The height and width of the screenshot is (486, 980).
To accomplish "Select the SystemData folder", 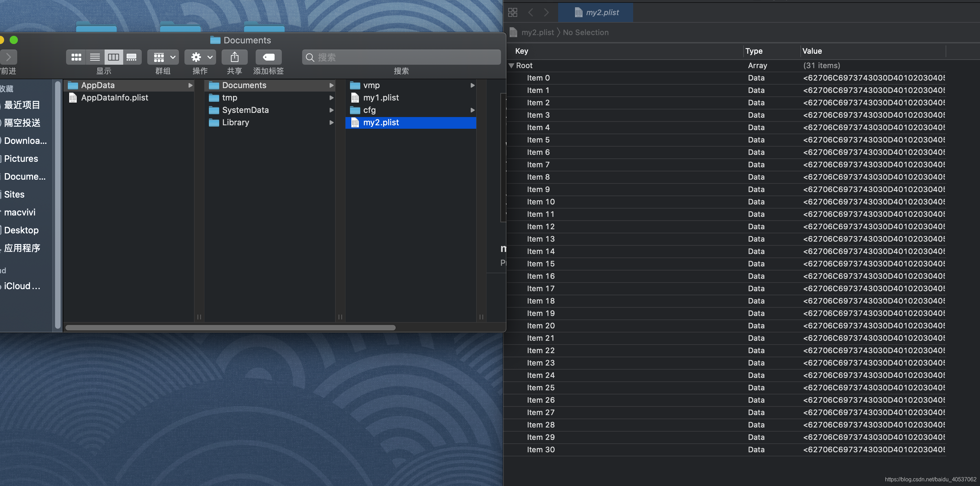I will (x=270, y=110).
